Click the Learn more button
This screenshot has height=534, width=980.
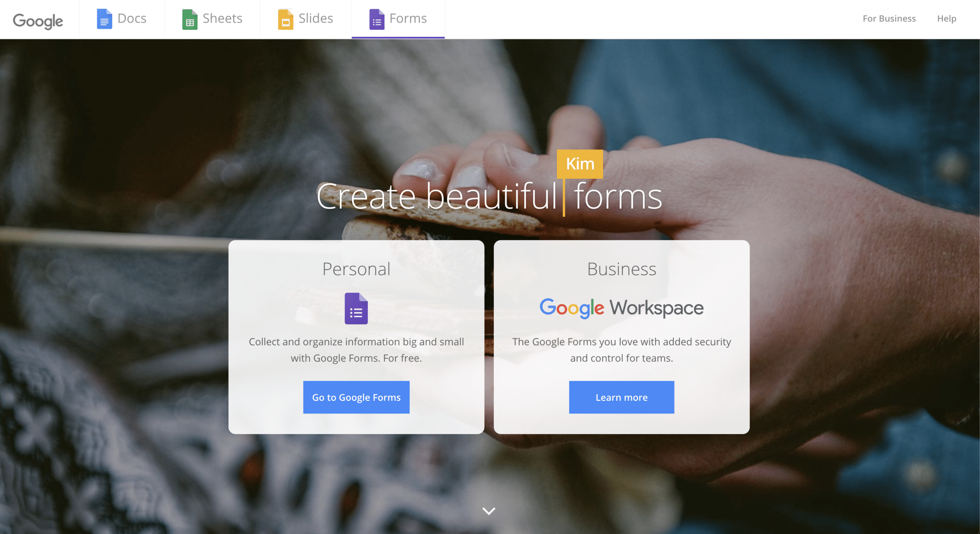pos(622,397)
